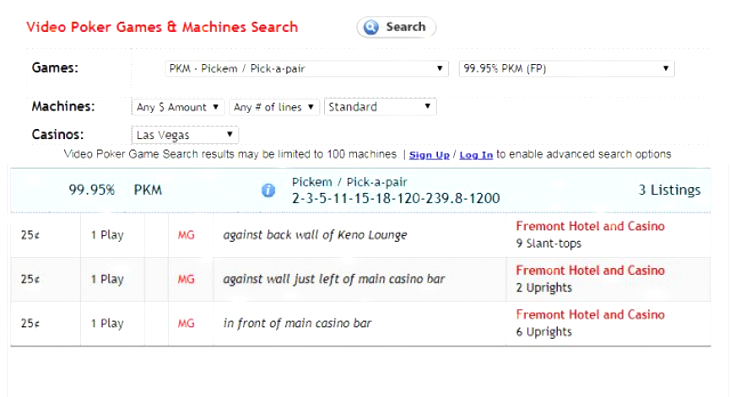Expand the Any # of lines dropdown
Image resolution: width=730 pixels, height=397 pixels.
274,107
